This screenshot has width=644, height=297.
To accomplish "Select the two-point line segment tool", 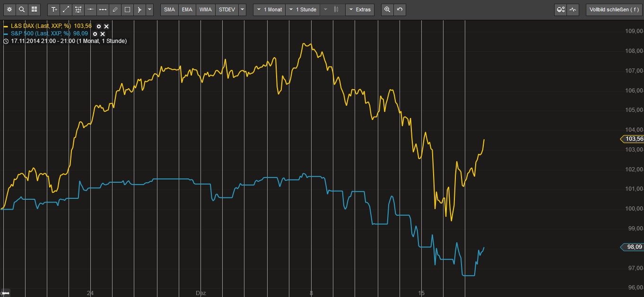I will pyautogui.click(x=103, y=9).
